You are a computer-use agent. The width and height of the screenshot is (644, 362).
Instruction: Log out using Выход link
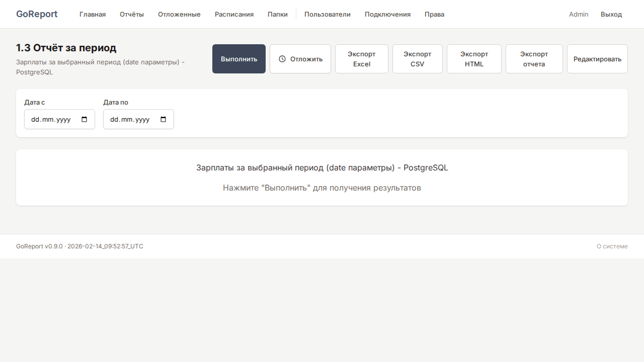(x=611, y=14)
